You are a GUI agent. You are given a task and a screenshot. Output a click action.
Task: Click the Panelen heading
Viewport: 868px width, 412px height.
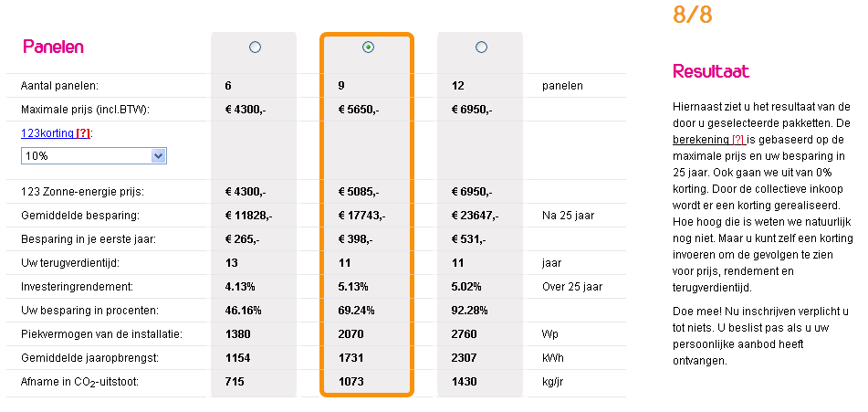pos(53,48)
